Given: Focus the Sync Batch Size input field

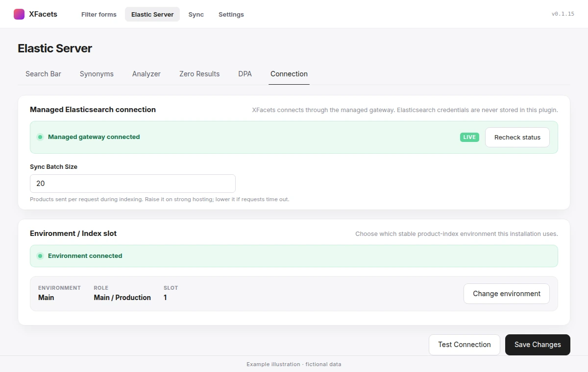Looking at the screenshot, I should click(x=133, y=184).
